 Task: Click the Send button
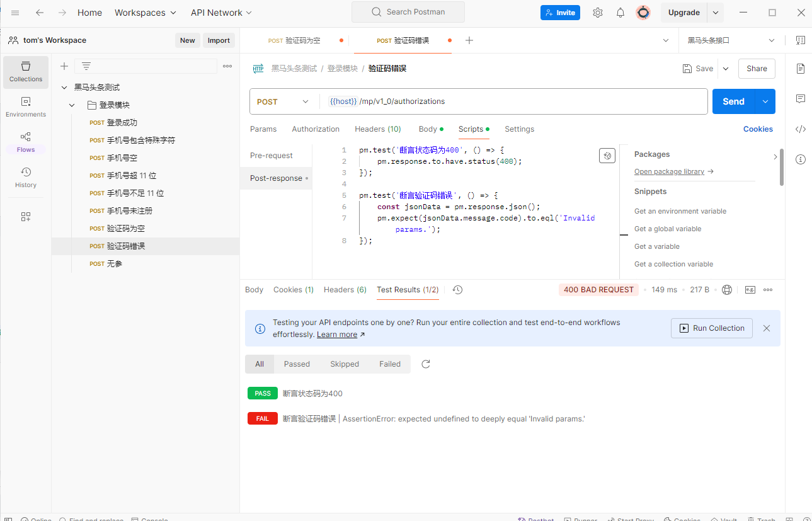pyautogui.click(x=733, y=101)
